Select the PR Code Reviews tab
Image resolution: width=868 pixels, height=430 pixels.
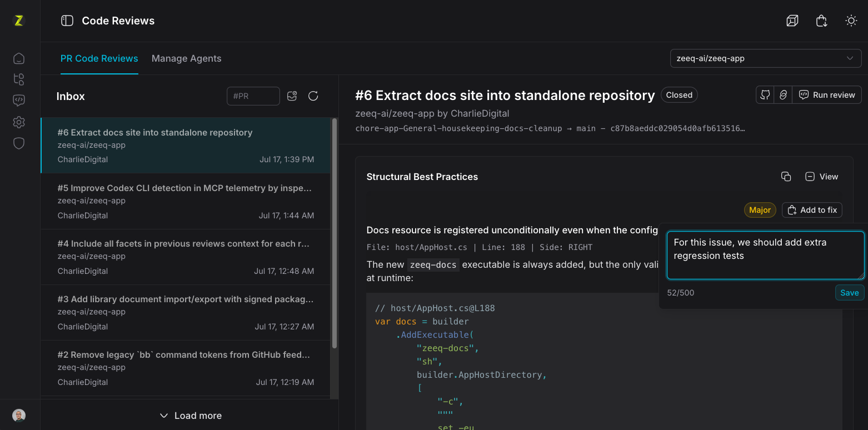point(99,58)
